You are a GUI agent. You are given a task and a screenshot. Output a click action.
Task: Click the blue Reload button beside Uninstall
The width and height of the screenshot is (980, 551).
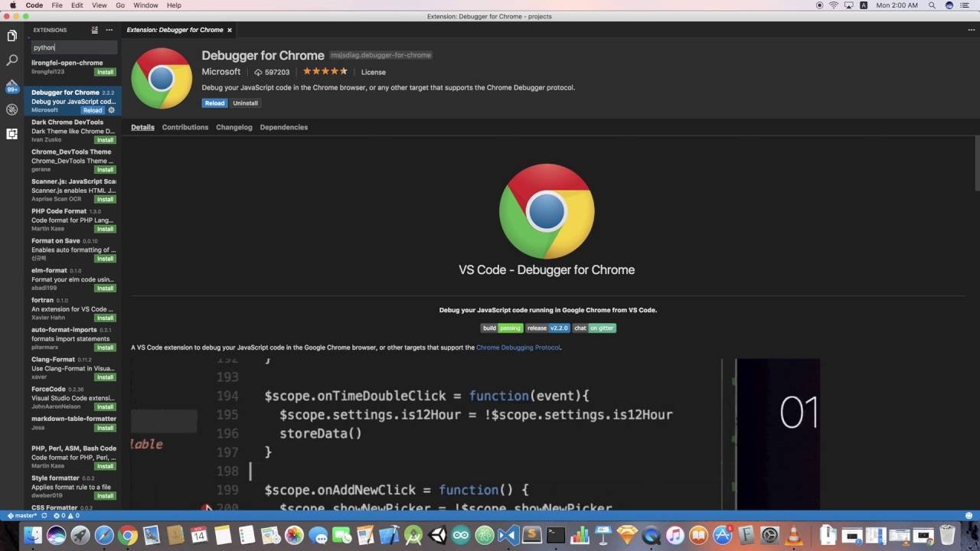(214, 103)
